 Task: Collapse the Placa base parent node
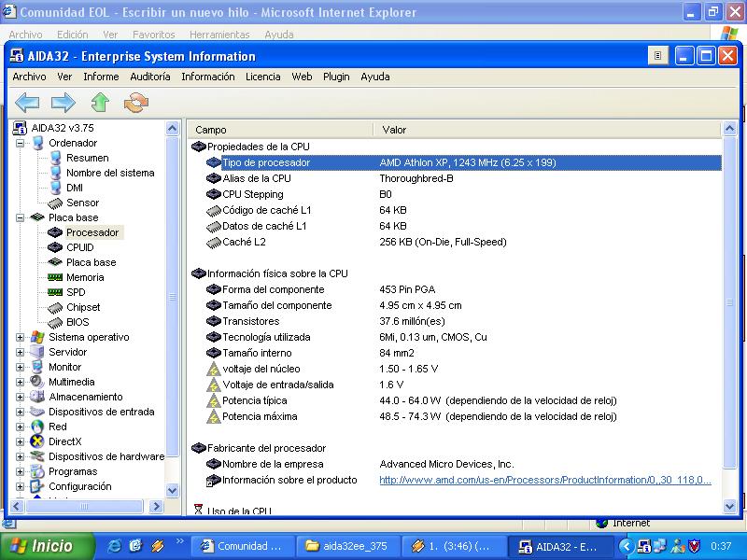tap(20, 217)
